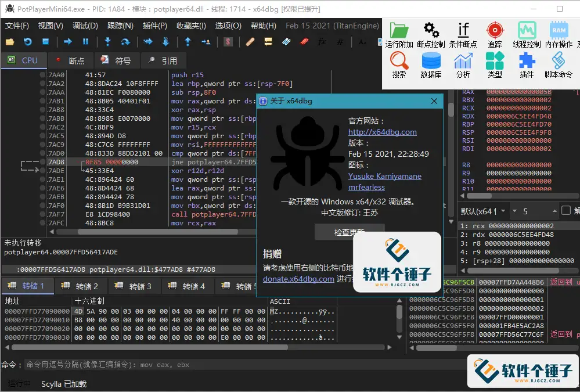Image resolution: width=580 pixels, height=392 pixels.
Task: Switch to the 转储 3 dump tab
Action: (x=135, y=286)
